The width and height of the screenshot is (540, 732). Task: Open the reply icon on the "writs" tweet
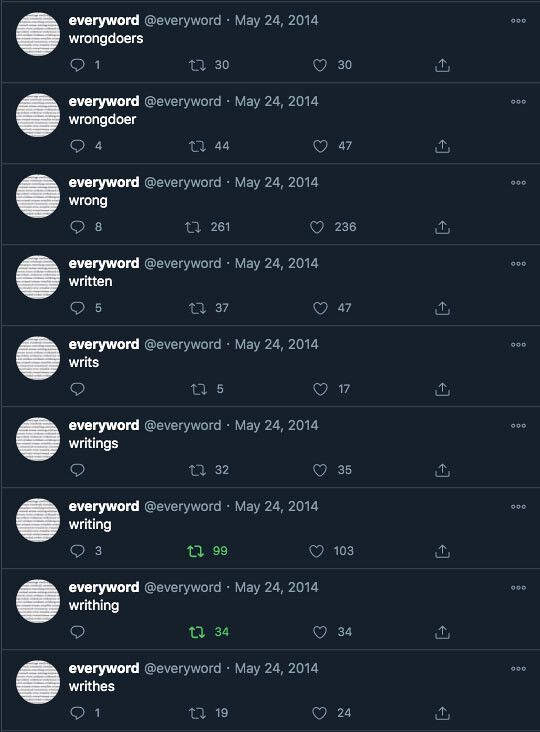(x=77, y=389)
